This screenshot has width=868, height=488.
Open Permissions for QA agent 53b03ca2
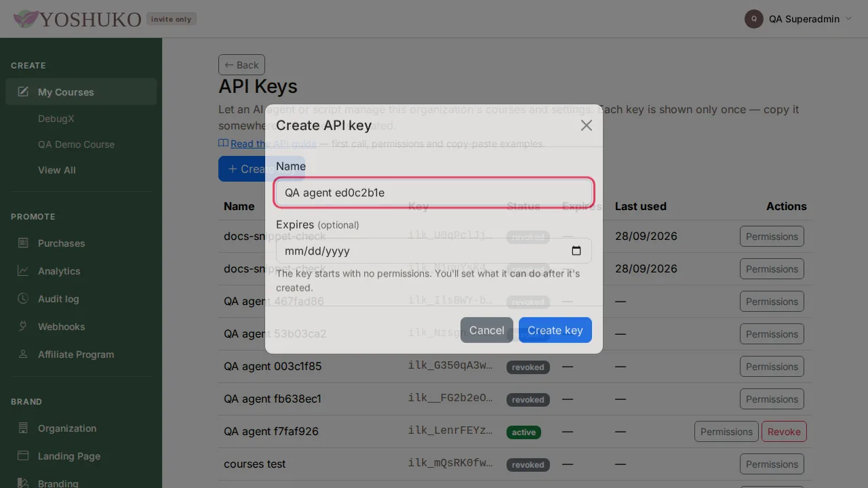(772, 334)
